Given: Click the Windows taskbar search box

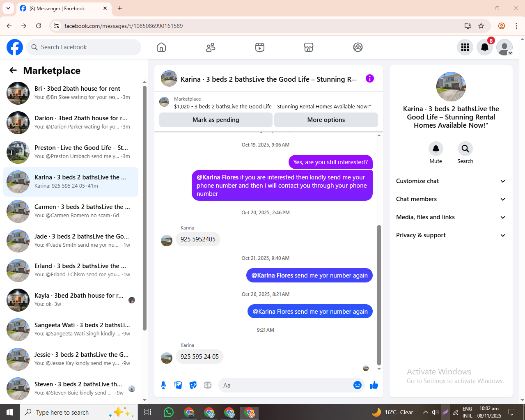Looking at the screenshot, I should tap(78, 412).
